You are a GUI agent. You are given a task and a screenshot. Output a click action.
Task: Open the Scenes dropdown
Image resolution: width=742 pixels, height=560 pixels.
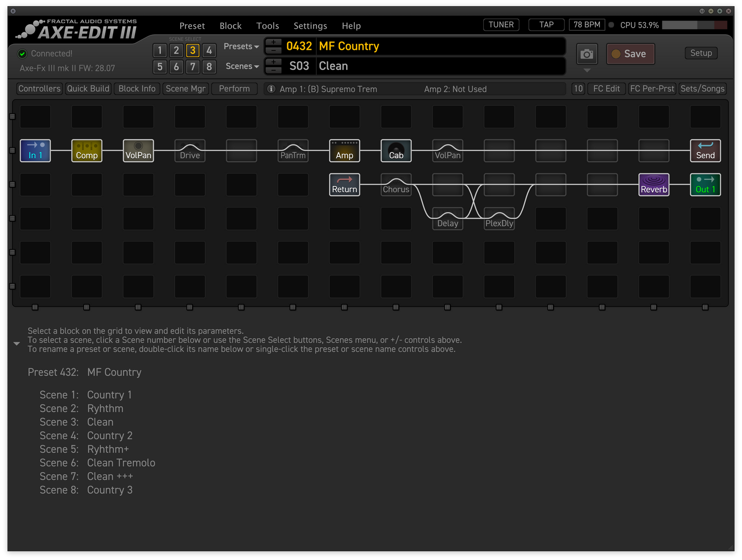pyautogui.click(x=241, y=66)
